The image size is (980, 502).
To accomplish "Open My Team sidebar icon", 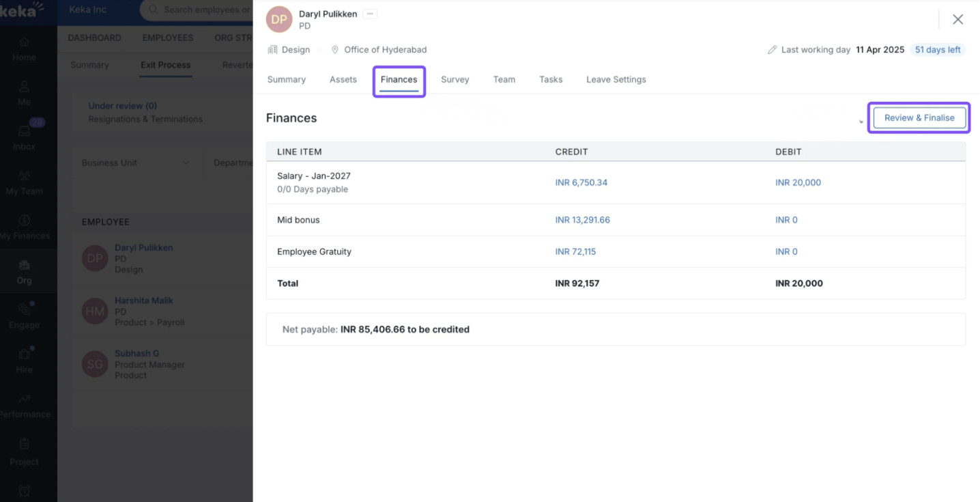I will coord(24,176).
